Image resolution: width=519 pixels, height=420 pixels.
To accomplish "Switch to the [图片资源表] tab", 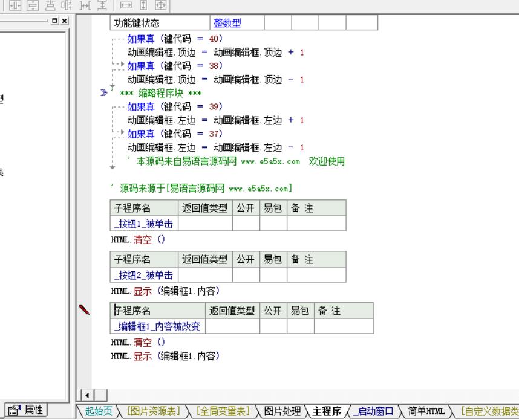I will (x=154, y=411).
